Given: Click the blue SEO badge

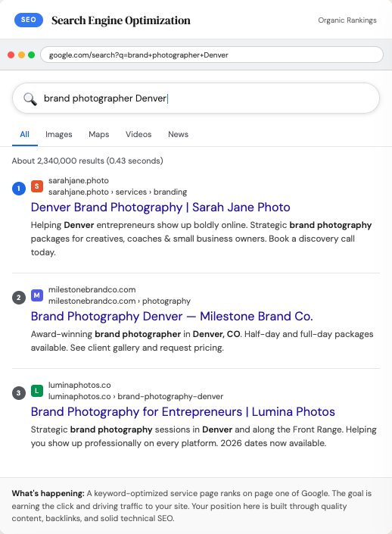Looking at the screenshot, I should click(x=29, y=20).
